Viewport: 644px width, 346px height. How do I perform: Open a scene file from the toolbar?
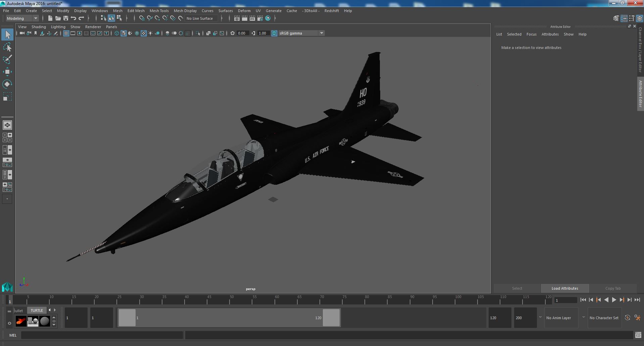tap(58, 18)
